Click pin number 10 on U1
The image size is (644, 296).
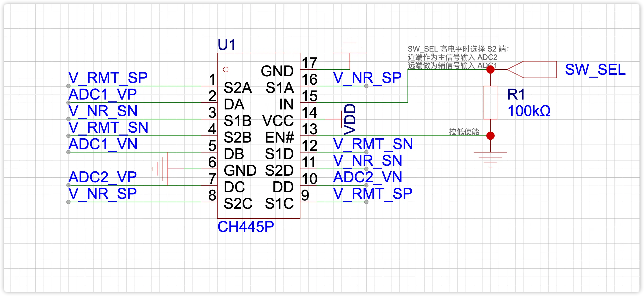coord(309,179)
